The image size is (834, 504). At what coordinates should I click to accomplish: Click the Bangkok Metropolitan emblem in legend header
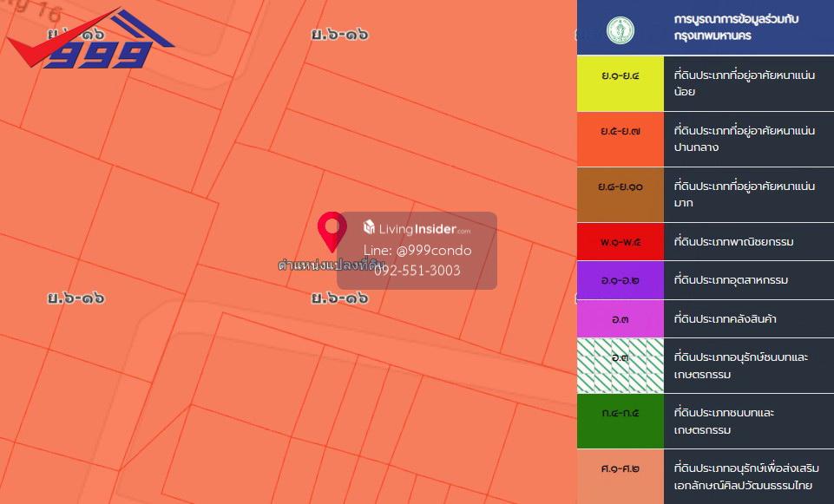620,31
